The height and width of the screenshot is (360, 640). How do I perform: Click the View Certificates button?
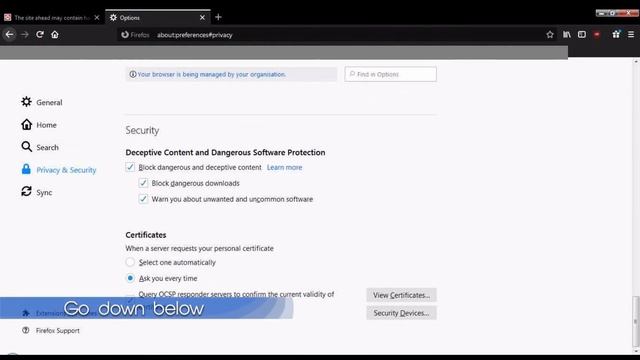401,295
